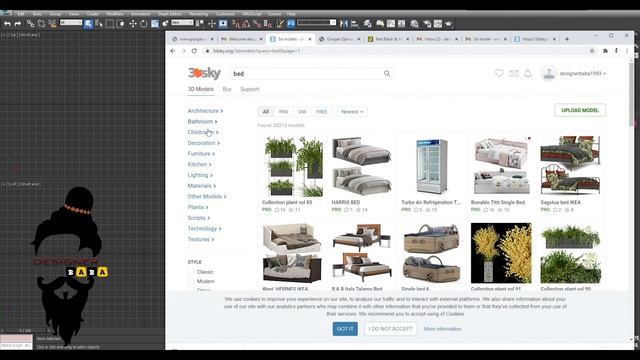Toggle the Ribbon display icon
Screen dimensions: 640x360
(380, 24)
